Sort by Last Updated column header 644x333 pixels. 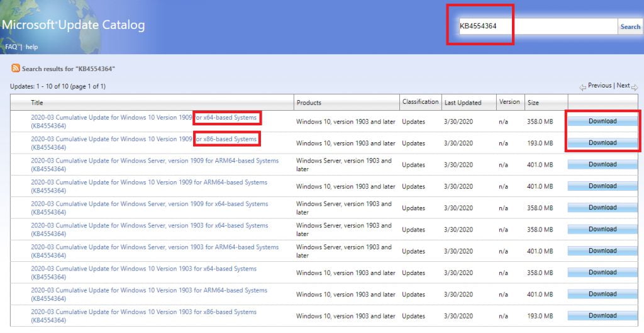(x=463, y=103)
